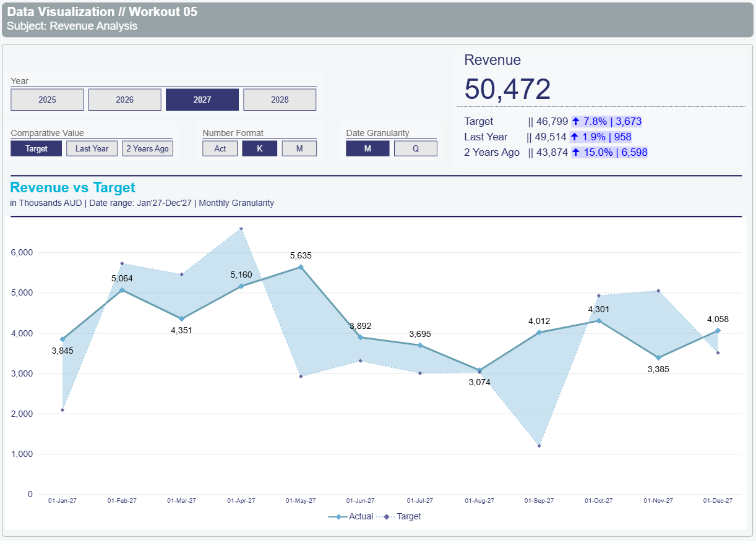Click the September target marker at trough
Image resolution: width=756 pixels, height=541 pixels.
539,446
